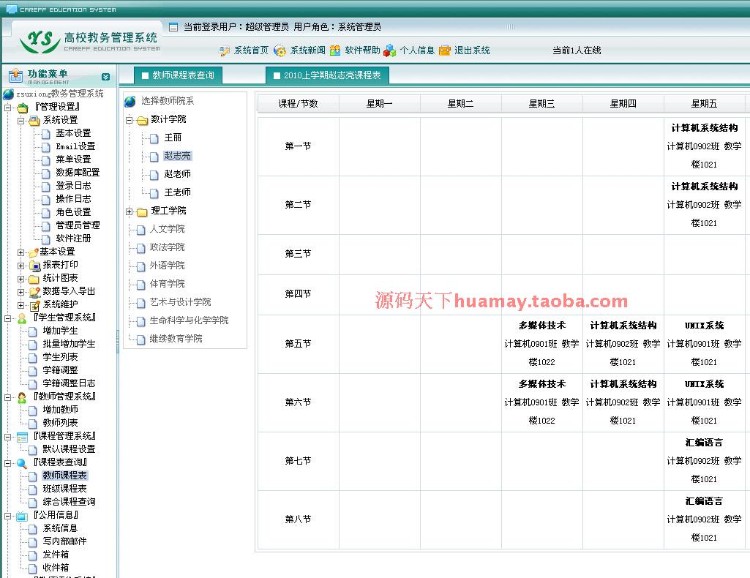The image size is (750, 578).
Task: Open 个人信息 link
Action: tap(417, 50)
